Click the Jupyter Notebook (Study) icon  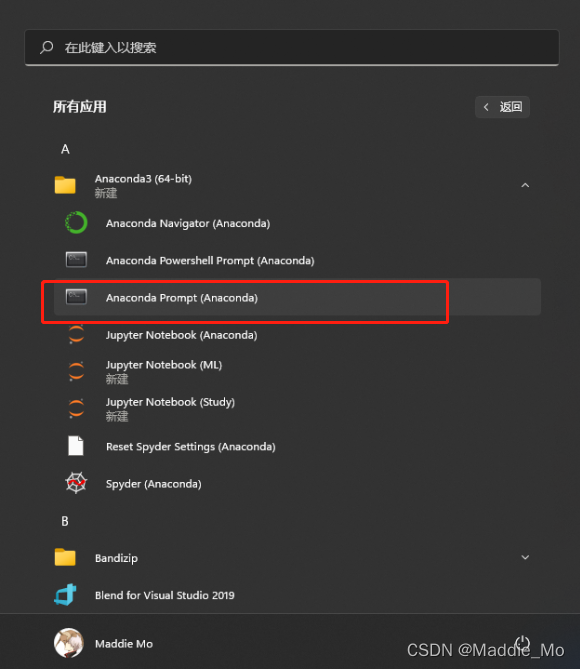pos(76,408)
